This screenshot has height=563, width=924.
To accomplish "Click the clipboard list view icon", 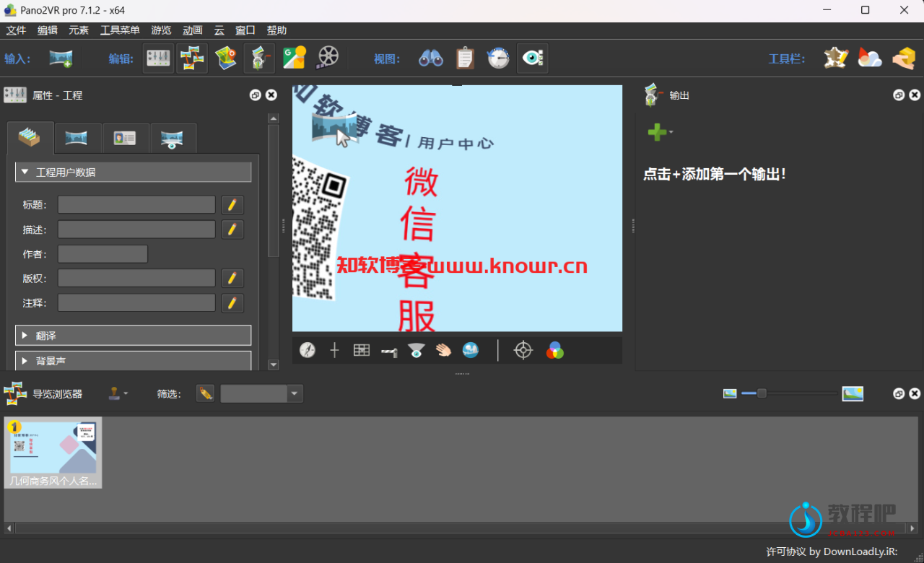I will 465,58.
